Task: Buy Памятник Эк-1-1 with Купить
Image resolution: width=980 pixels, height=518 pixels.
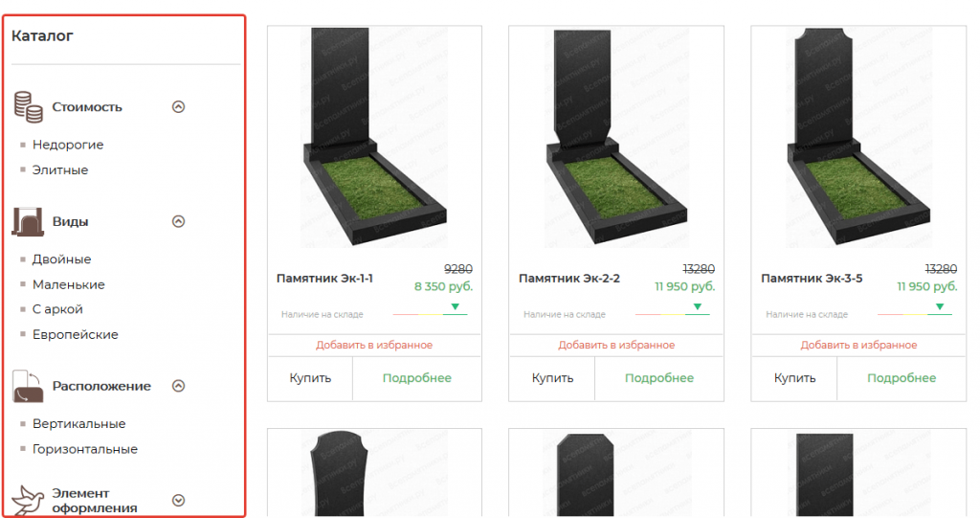Action: [x=310, y=378]
